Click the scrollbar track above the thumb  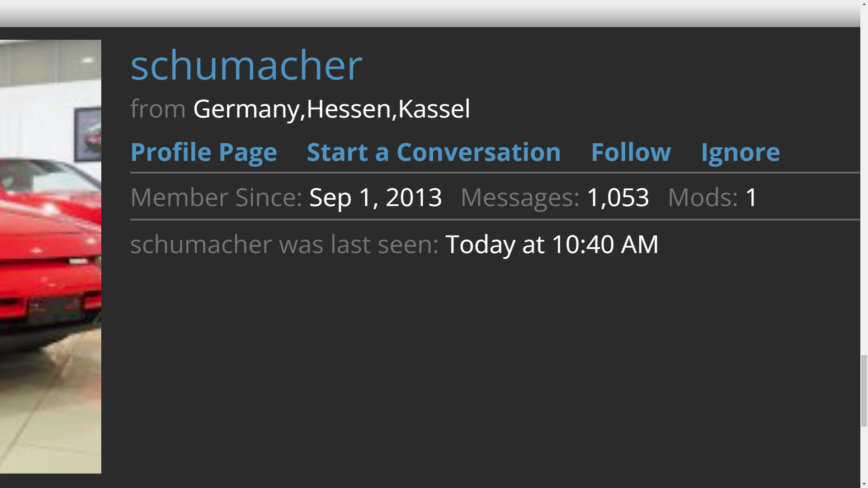[864, 181]
